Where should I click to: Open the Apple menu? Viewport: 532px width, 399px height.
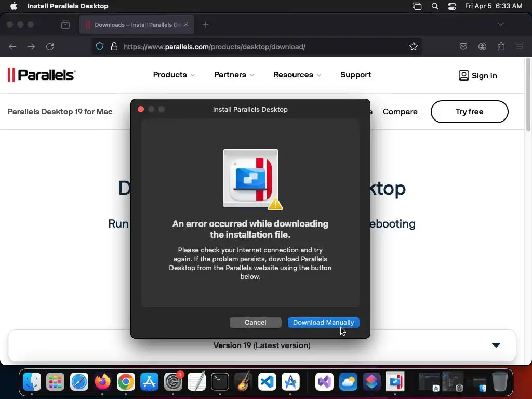coord(14,6)
